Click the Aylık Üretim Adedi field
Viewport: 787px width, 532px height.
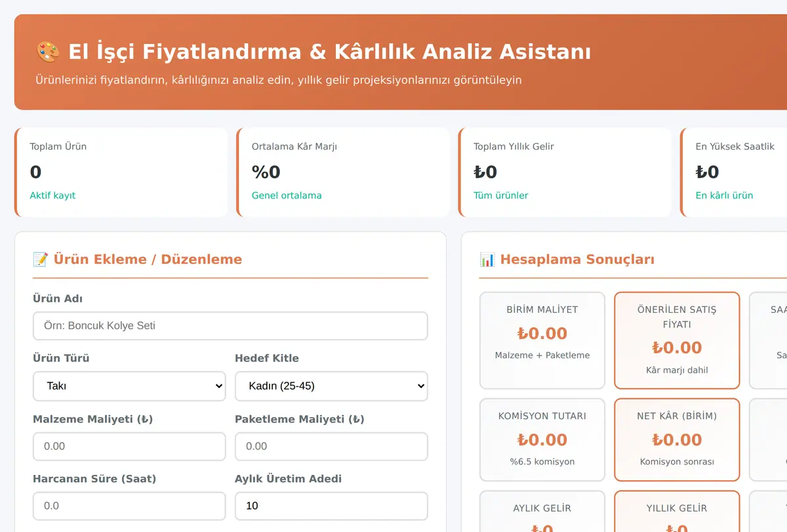coord(331,506)
